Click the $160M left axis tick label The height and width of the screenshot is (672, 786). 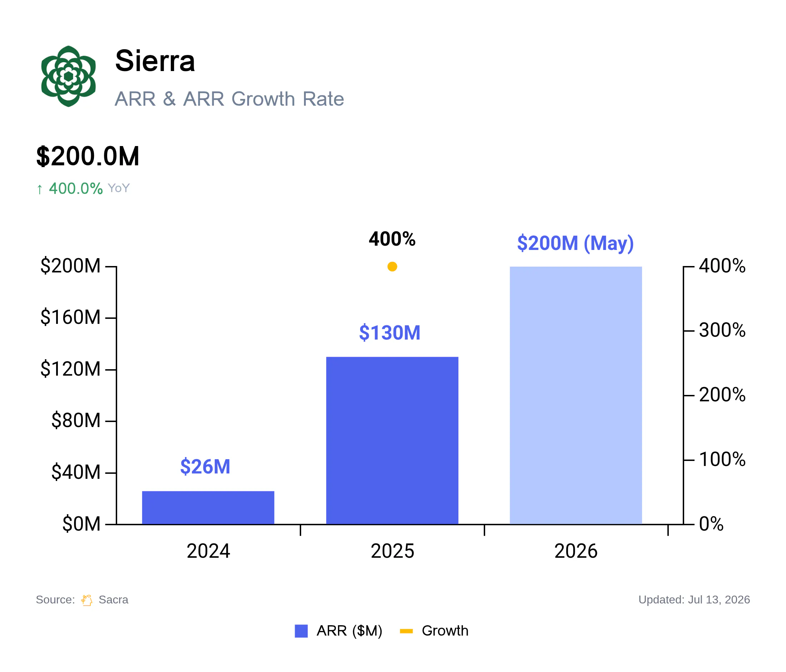[70, 318]
